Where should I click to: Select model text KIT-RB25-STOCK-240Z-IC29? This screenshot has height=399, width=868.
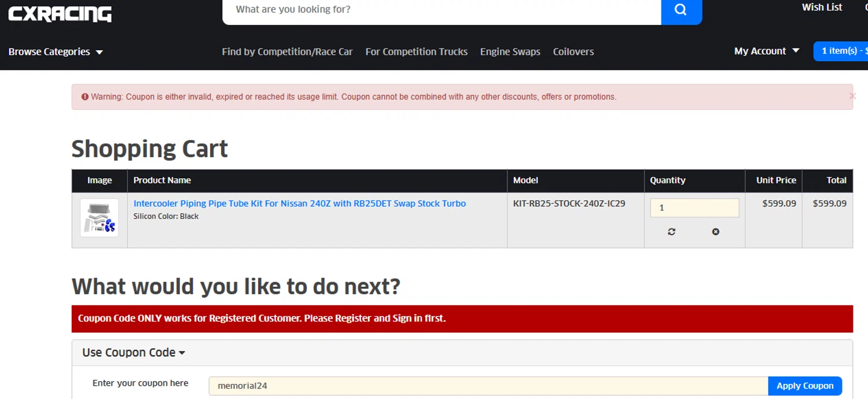569,204
